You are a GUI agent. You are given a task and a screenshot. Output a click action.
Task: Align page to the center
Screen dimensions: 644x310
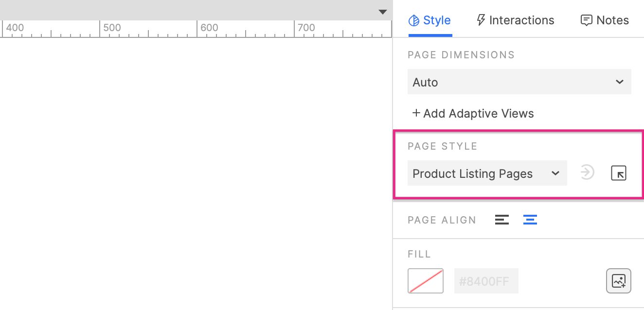(x=530, y=220)
